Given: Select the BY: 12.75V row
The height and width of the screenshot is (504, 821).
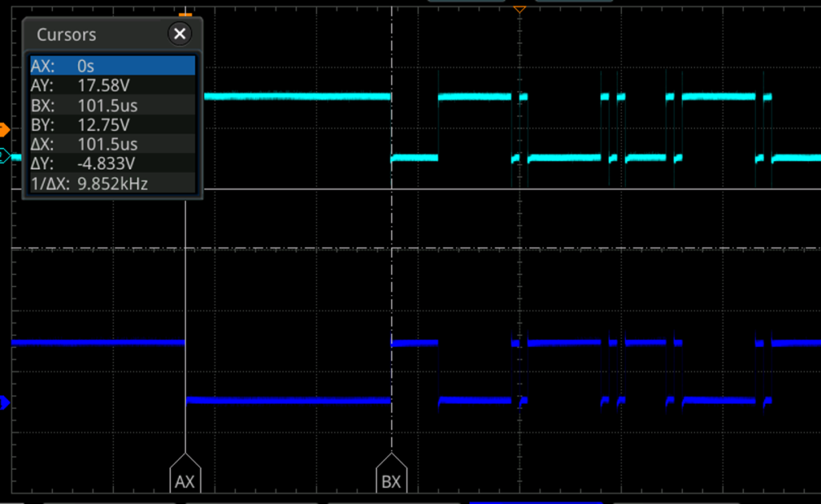Looking at the screenshot, I should (112, 124).
